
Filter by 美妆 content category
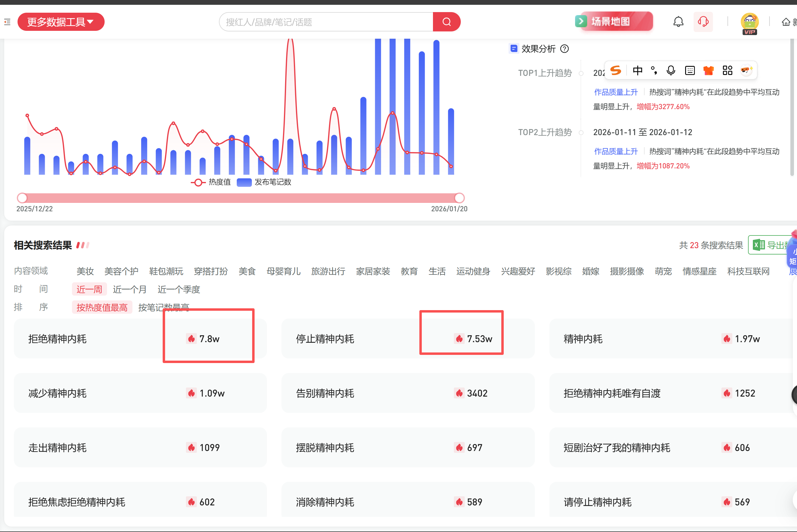[85, 271]
